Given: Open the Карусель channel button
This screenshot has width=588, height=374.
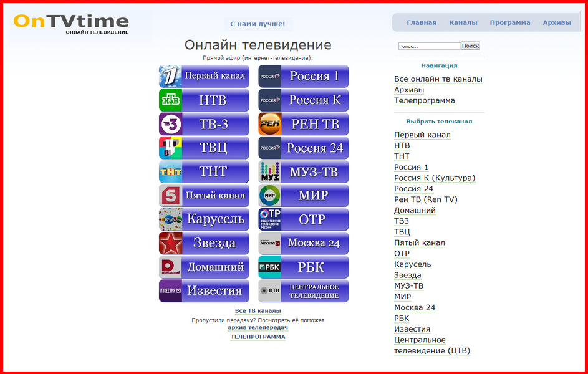Looking at the screenshot, I should pos(204,219).
